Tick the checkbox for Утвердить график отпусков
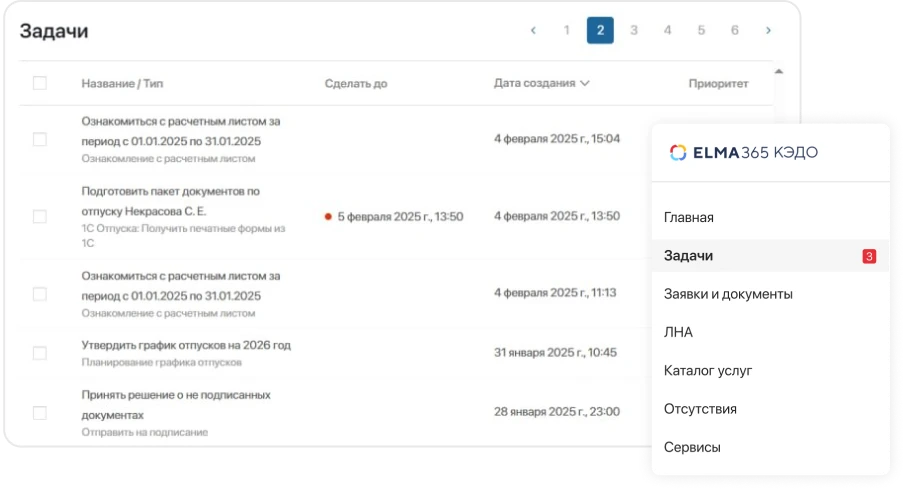The width and height of the screenshot is (904, 498). pyautogui.click(x=40, y=353)
